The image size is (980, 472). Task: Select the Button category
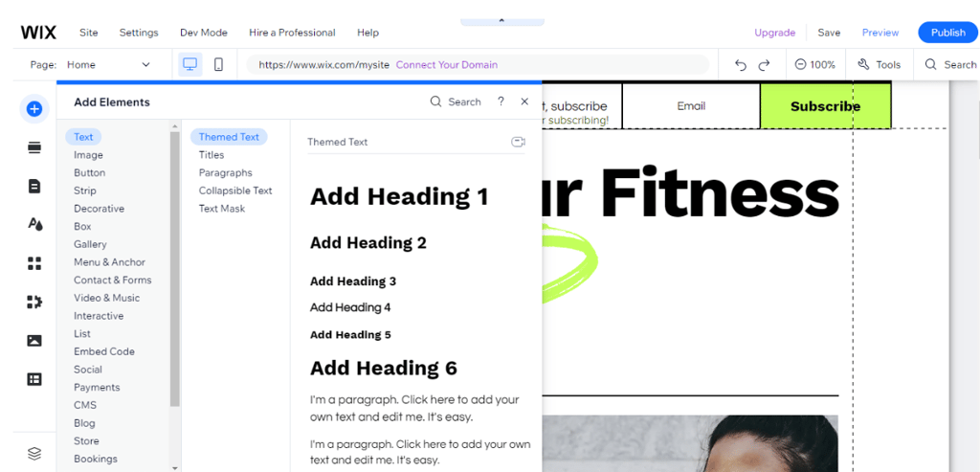(x=89, y=172)
